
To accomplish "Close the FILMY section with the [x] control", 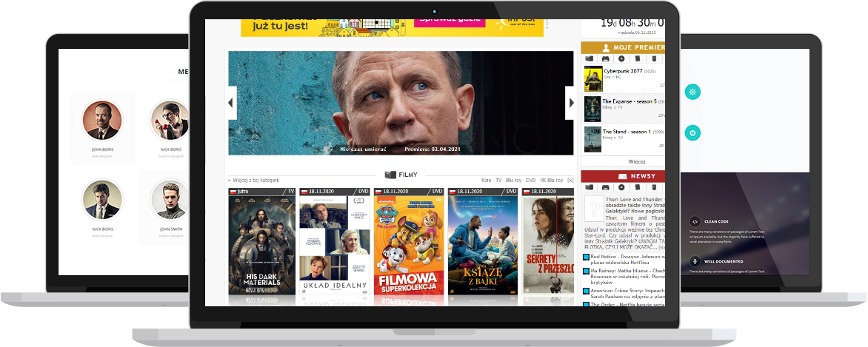I will 570,181.
